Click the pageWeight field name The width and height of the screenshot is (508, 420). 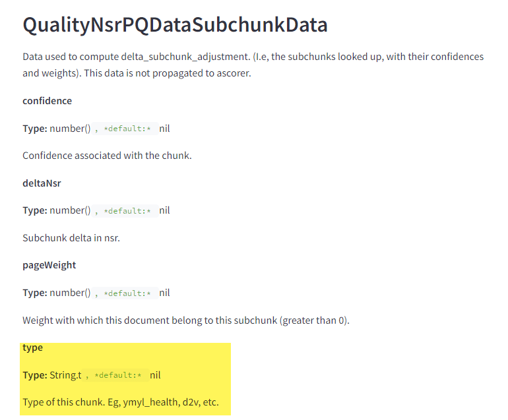tap(49, 265)
